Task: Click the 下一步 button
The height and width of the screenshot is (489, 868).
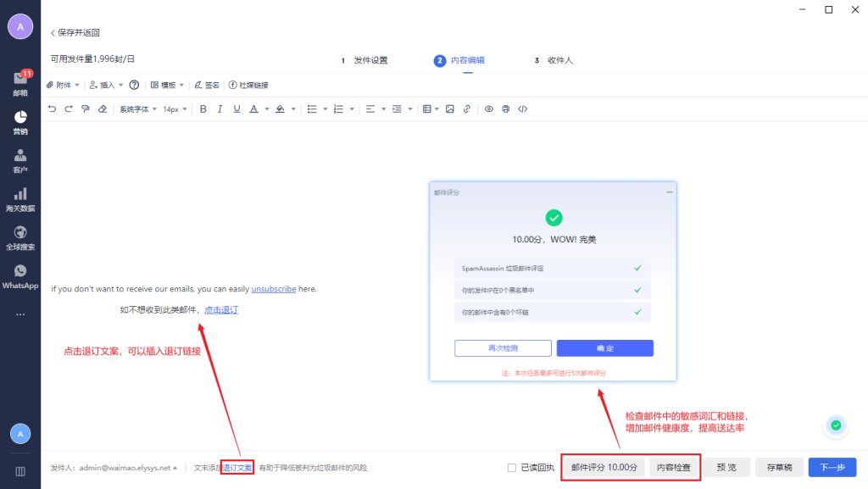Action: 832,468
